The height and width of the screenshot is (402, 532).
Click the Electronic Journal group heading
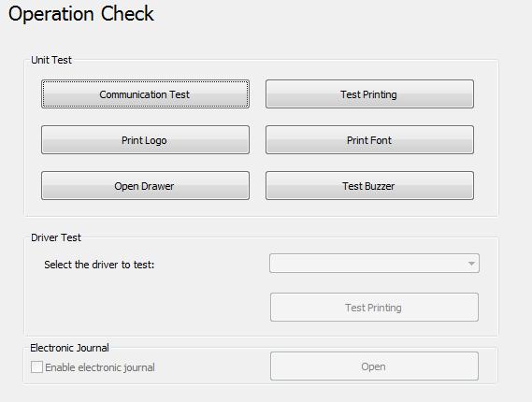[x=69, y=348]
